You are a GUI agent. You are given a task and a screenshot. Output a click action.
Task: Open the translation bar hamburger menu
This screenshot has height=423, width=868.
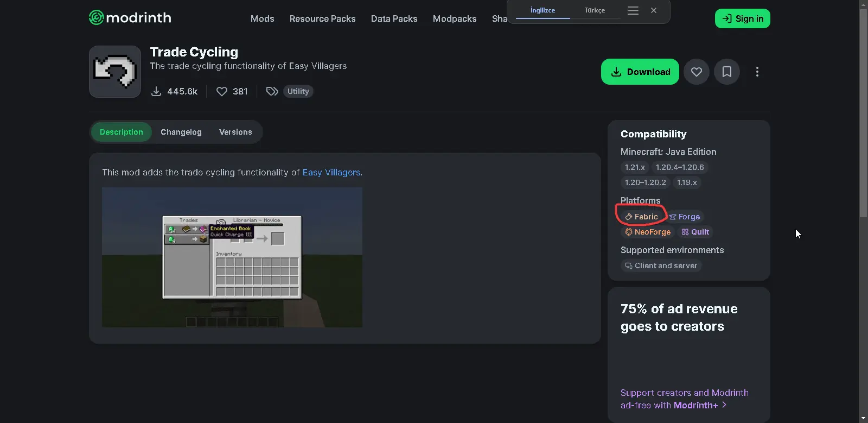[633, 10]
